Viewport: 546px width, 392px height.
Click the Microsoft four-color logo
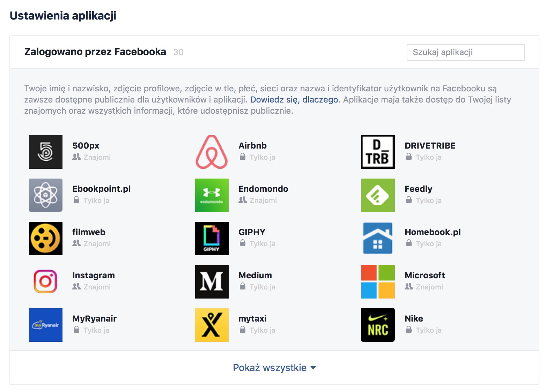tap(378, 282)
